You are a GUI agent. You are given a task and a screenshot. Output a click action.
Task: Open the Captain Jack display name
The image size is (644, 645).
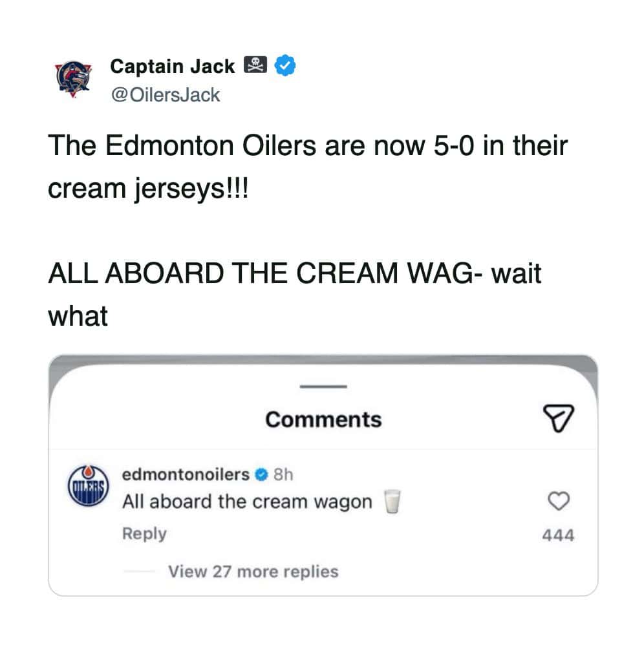[x=173, y=66]
